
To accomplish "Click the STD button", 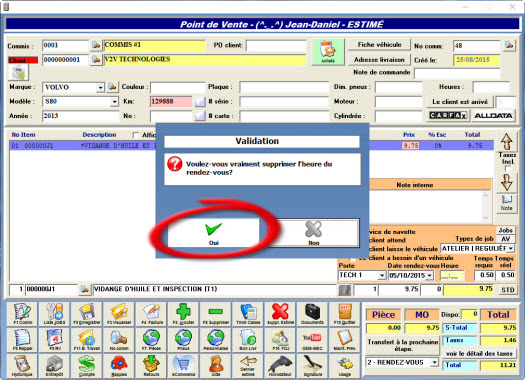I will point(508,290).
